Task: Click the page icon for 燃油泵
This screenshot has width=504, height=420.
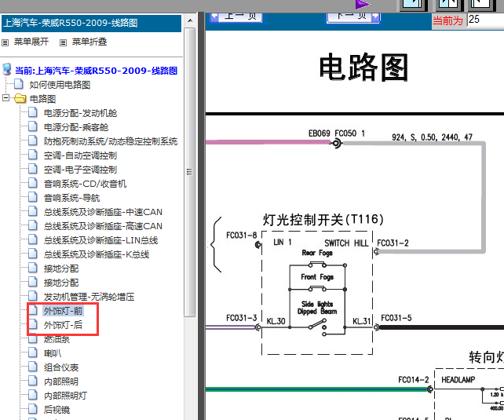Action: click(32, 338)
